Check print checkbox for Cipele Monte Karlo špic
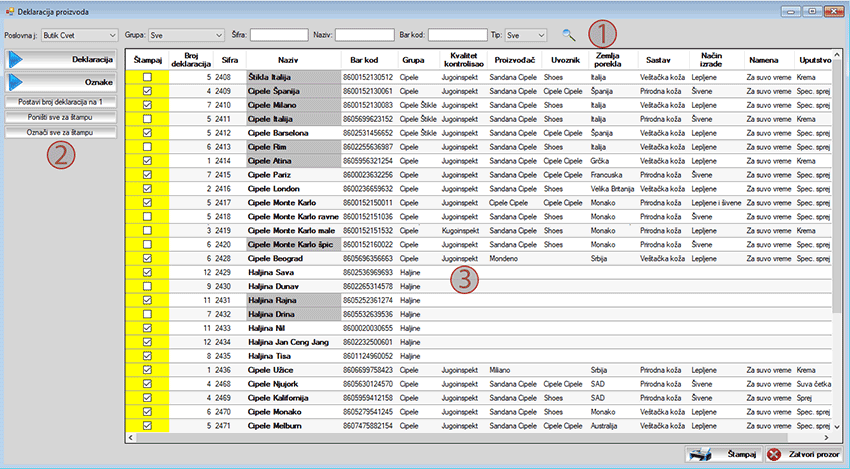Screen dimensions: 850x469 [147, 245]
